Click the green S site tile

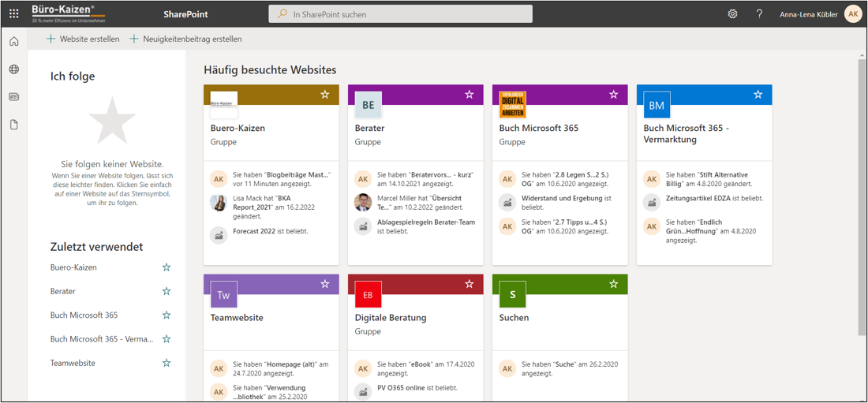click(x=513, y=294)
